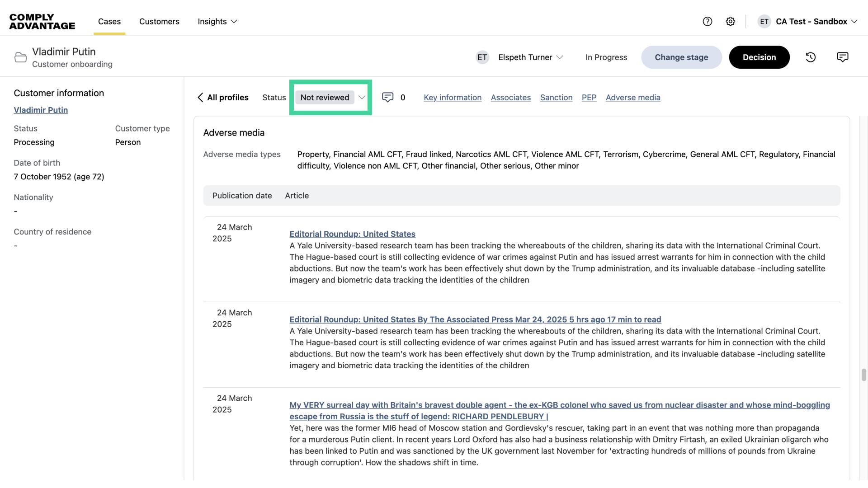
Task: Click the vertical page scrollbar thumb
Action: [x=863, y=375]
